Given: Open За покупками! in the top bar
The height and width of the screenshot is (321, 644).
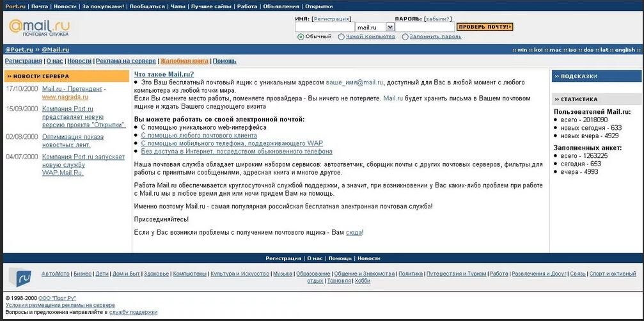Looking at the screenshot, I should 103,6.
